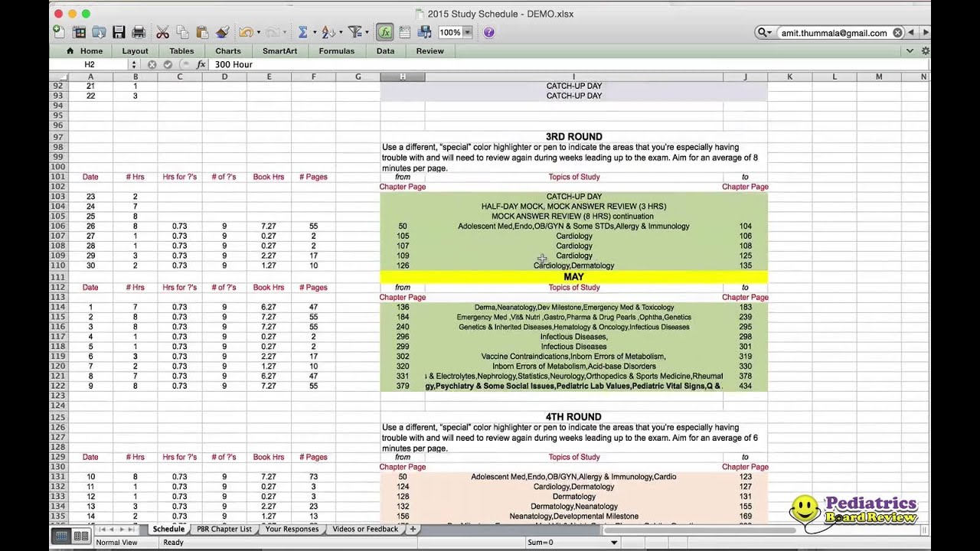Open the Review ribbon tab
This screenshot has height=551, width=980.
point(430,51)
